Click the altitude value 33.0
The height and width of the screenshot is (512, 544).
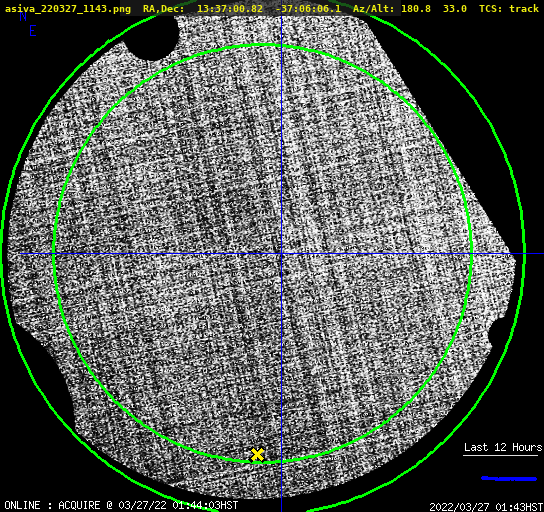455,9
